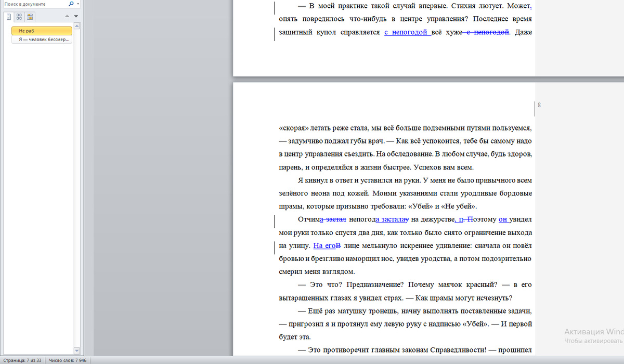Switch to the headings browse tab
Image resolution: width=624 pixels, height=364 pixels.
9,17
